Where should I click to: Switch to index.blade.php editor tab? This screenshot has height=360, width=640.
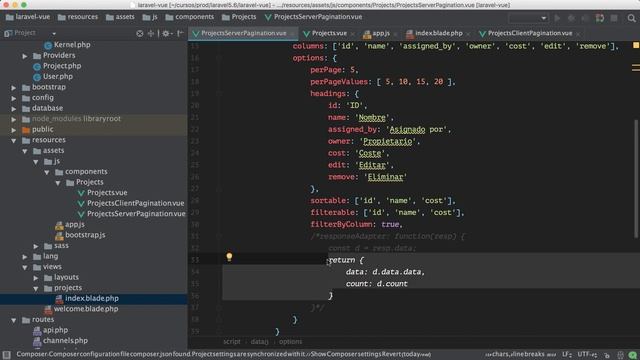[x=438, y=33]
